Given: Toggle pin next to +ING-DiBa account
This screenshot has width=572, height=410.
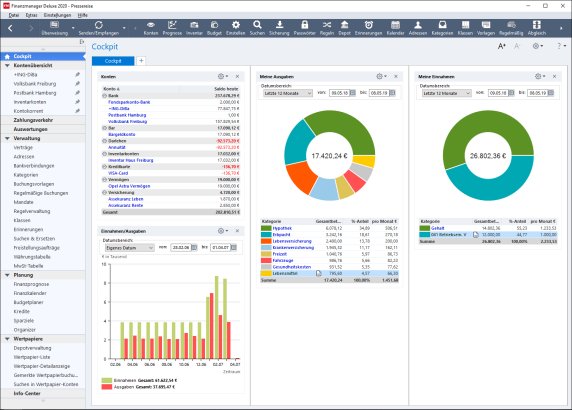Looking at the screenshot, I should click(x=77, y=74).
